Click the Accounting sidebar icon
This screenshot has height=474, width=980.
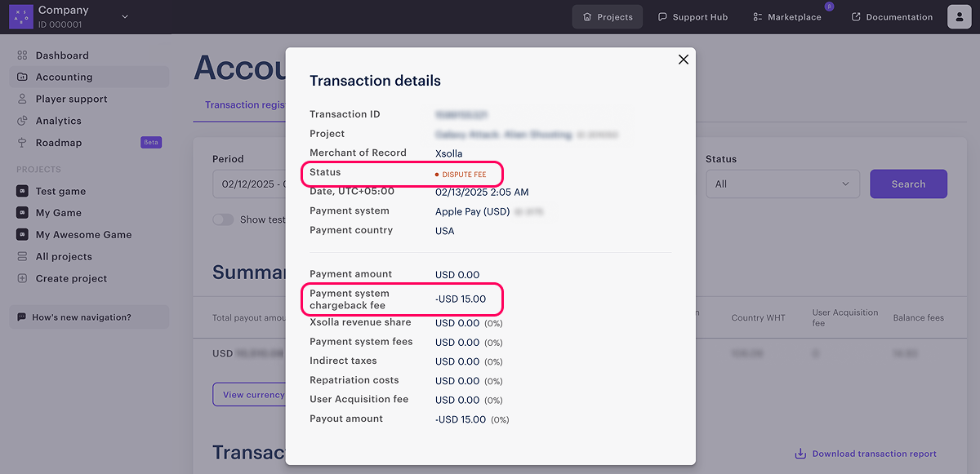[x=22, y=78]
